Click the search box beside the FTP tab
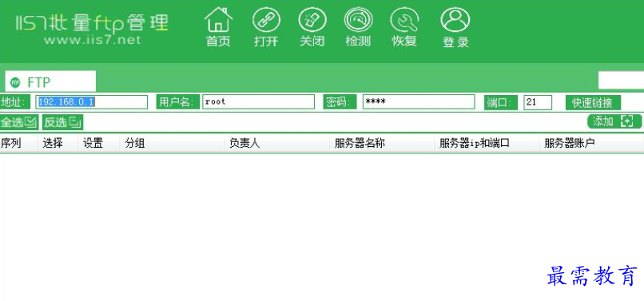 click(x=621, y=80)
